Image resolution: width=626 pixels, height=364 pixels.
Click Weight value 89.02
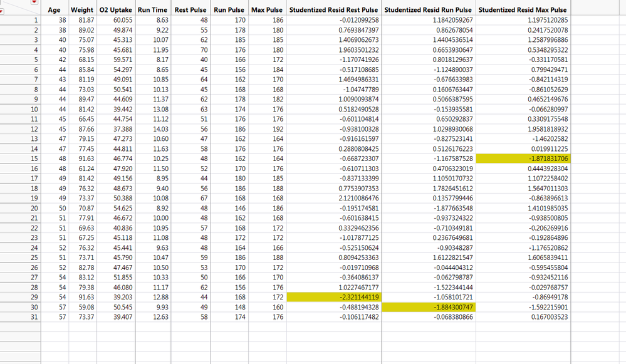point(86,30)
